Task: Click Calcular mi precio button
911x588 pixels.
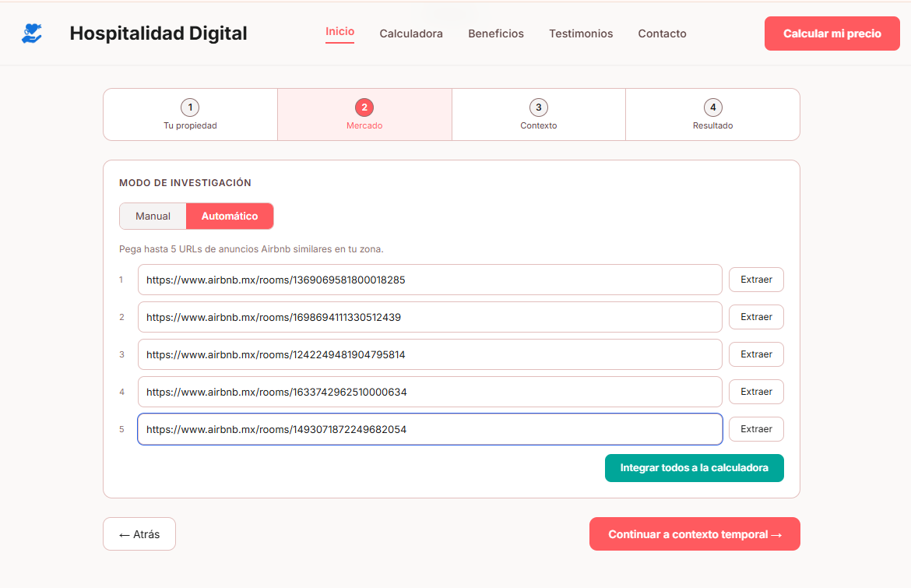Action: [832, 33]
